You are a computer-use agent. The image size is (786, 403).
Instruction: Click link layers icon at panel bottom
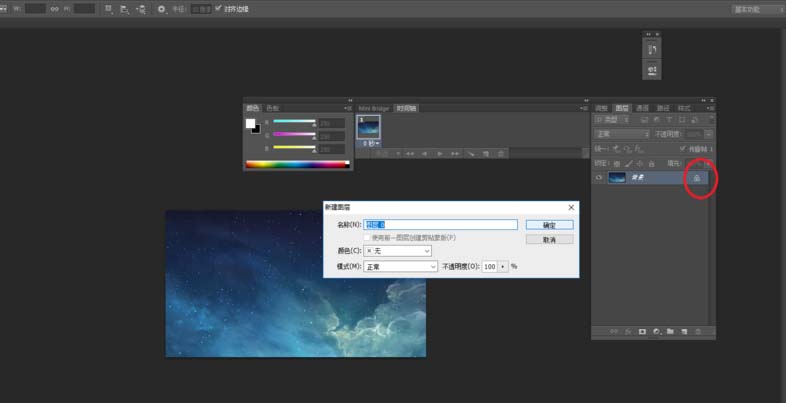coord(614,332)
